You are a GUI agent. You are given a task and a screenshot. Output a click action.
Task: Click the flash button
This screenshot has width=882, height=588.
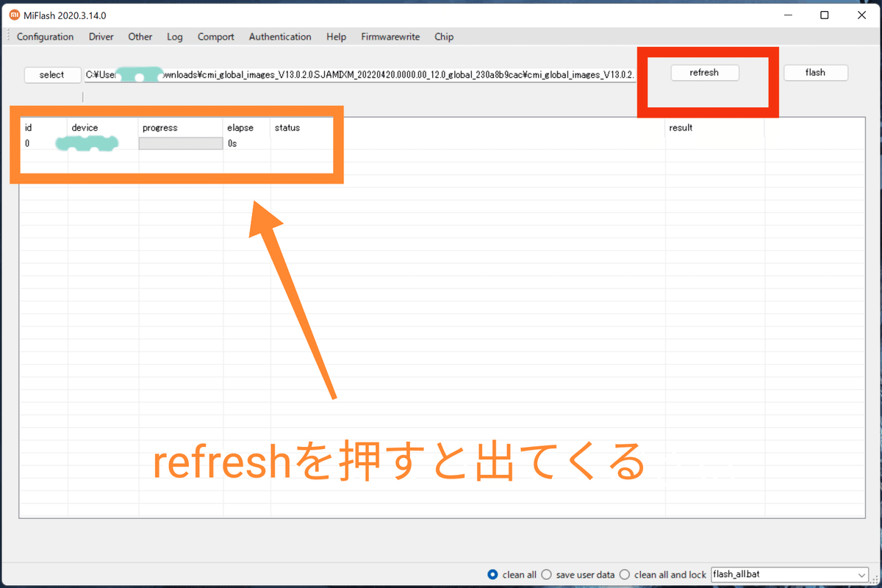(815, 73)
